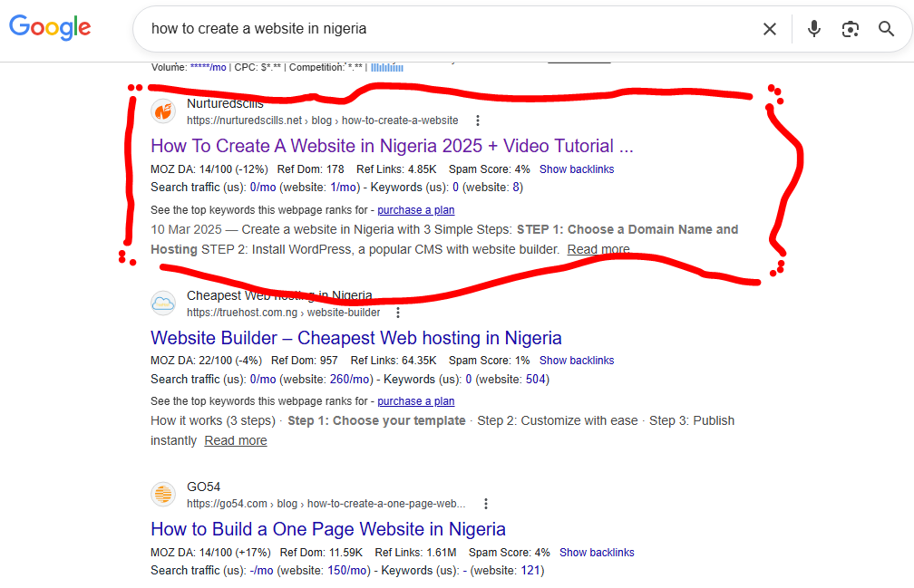Image resolution: width=914 pixels, height=588 pixels.
Task: Start voice search with microphone icon
Action: click(x=813, y=29)
